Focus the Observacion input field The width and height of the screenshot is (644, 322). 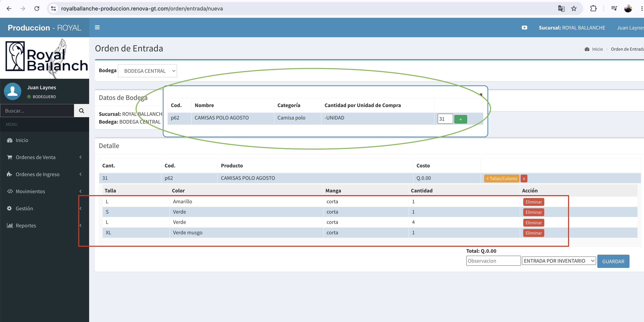pos(493,261)
